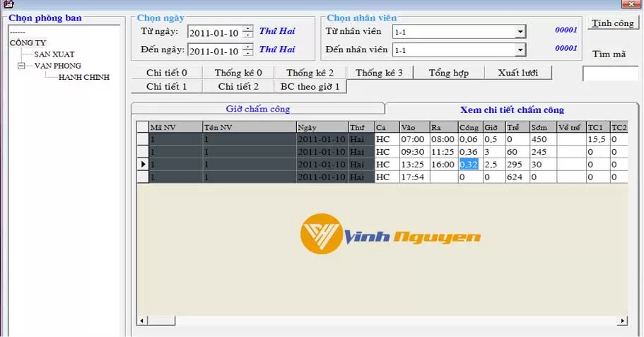Open the Từ nhân viên dropdown
The height and width of the screenshot is (337, 644).
point(520,32)
